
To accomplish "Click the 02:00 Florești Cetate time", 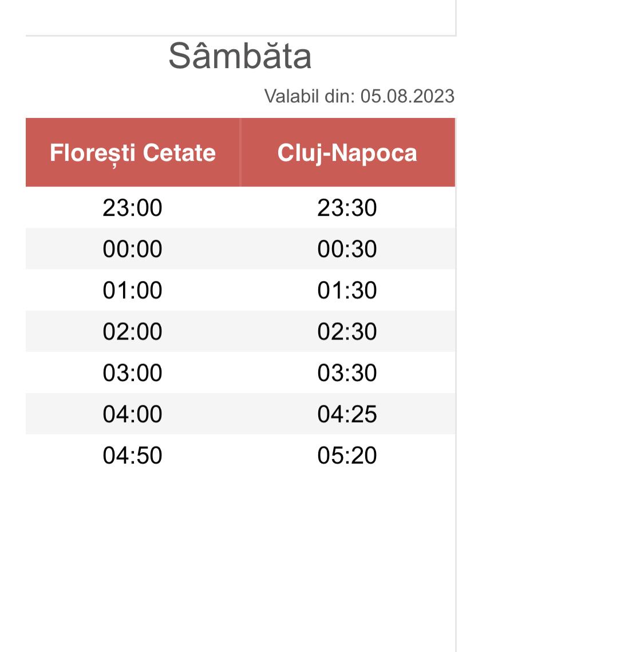I will (133, 331).
